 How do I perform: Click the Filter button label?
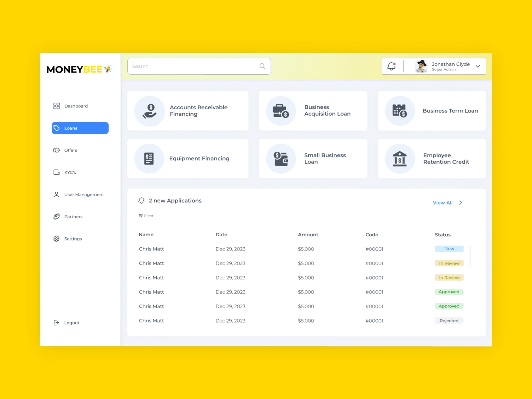pos(149,216)
